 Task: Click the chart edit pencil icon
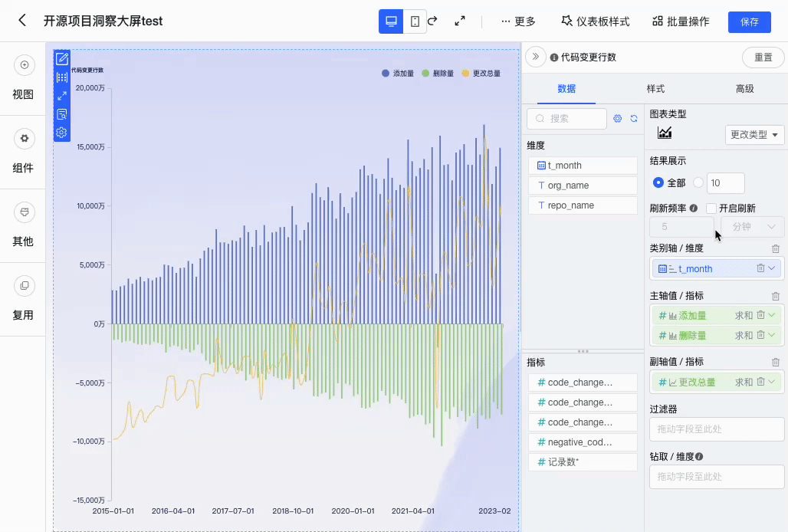pos(62,59)
